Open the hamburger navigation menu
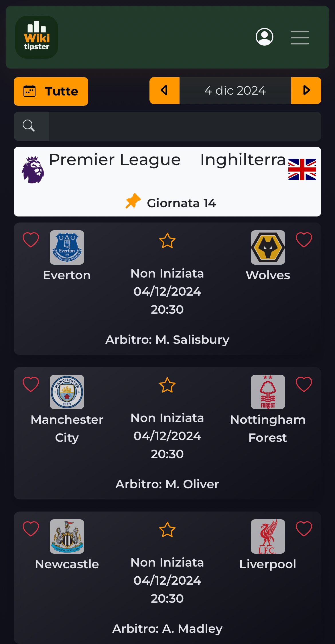This screenshot has height=644, width=335. pos(299,37)
